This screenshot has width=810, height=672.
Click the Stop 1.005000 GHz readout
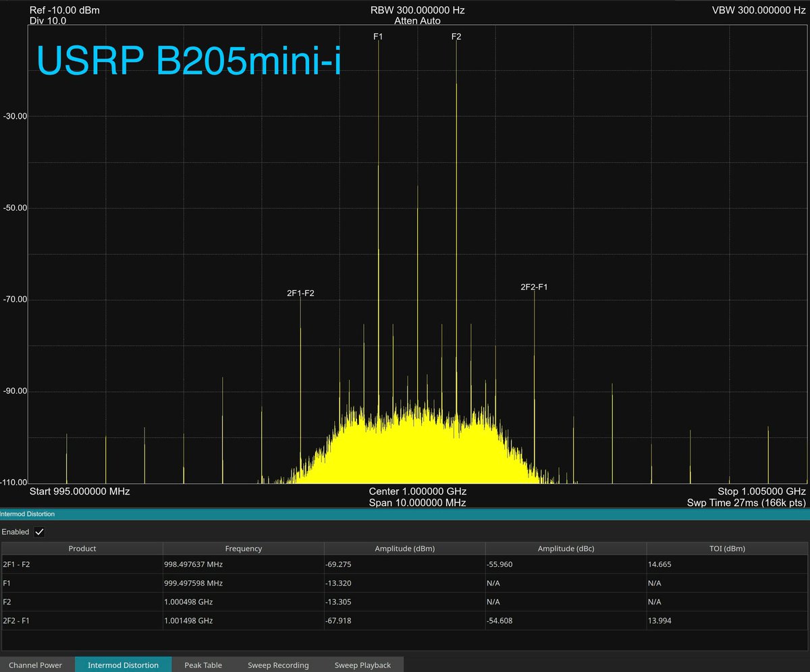[762, 491]
